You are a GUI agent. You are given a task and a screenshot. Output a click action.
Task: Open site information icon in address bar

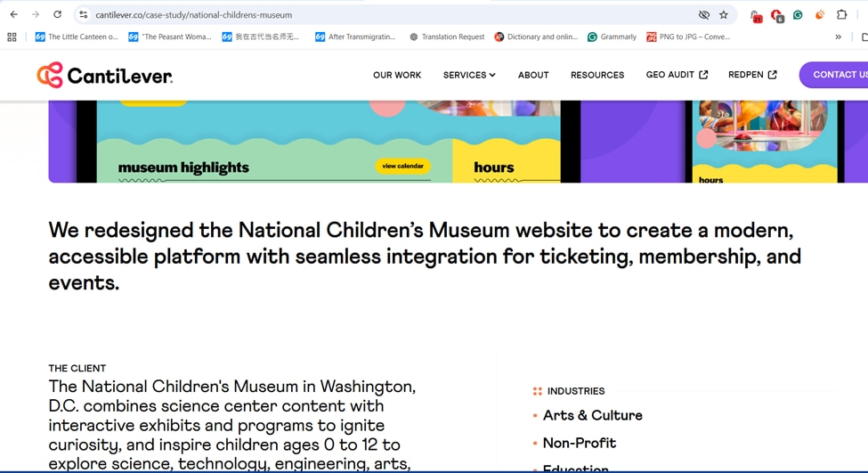coord(84,15)
